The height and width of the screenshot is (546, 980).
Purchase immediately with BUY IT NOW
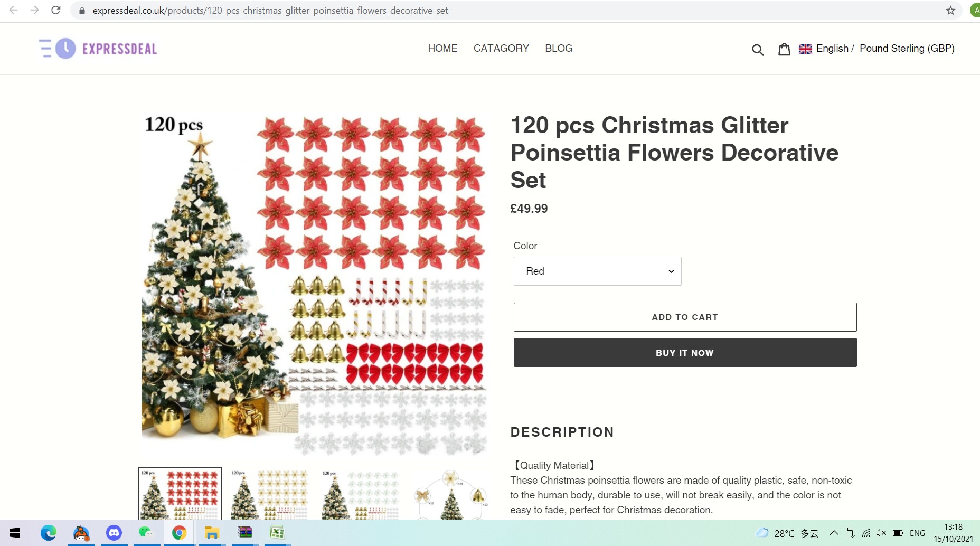[685, 353]
